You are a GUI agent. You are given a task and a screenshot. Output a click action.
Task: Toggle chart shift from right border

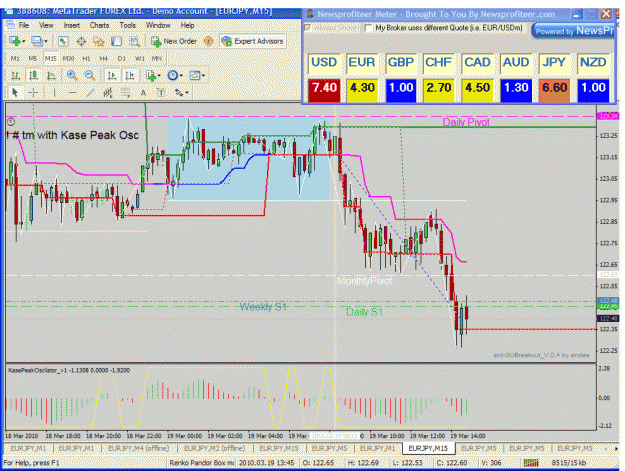(x=129, y=75)
